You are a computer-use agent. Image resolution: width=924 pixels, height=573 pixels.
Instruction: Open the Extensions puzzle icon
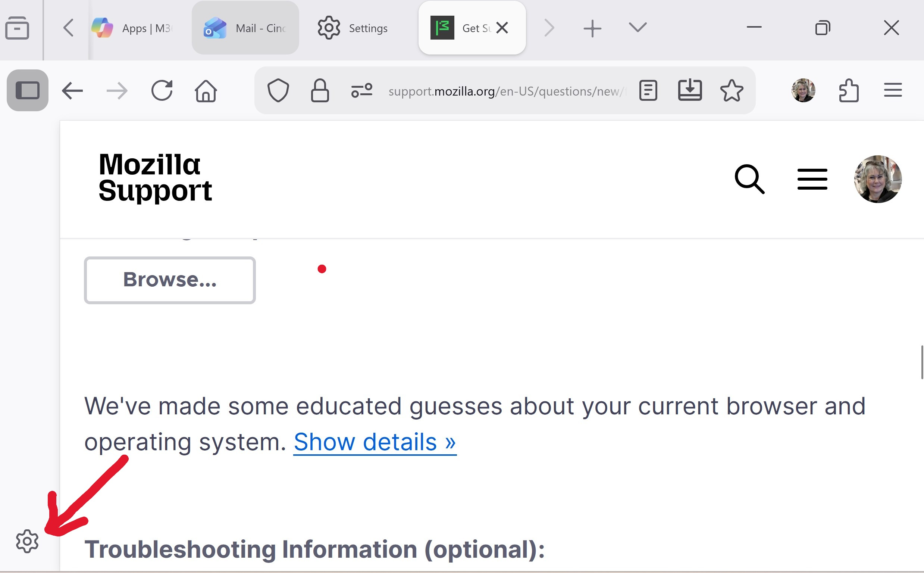tap(848, 91)
